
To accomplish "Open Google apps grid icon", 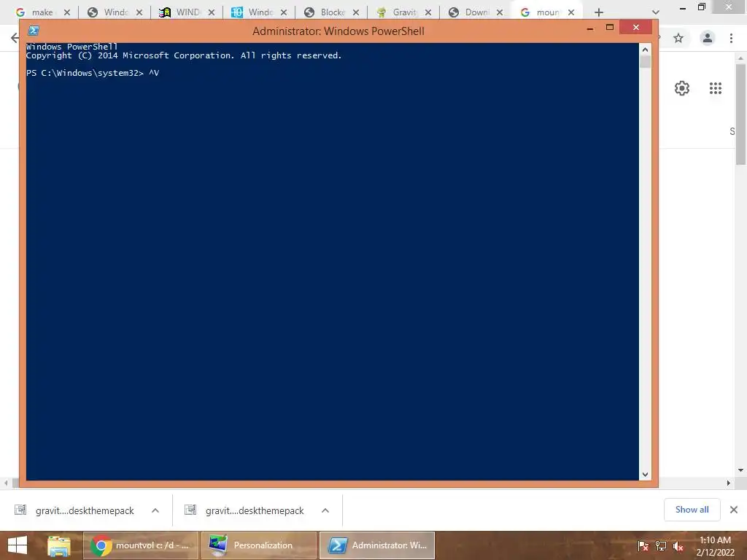I will point(715,88).
